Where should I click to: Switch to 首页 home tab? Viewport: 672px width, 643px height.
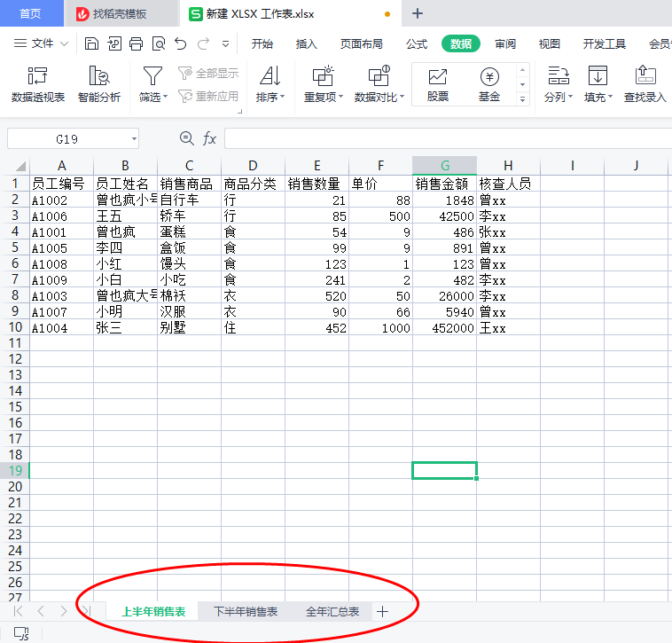pyautogui.click(x=31, y=13)
